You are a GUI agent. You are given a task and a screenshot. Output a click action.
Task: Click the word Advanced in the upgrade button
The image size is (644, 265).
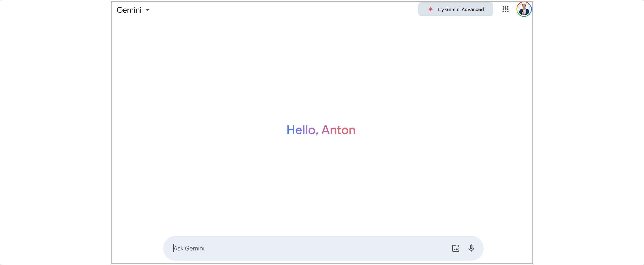473,9
